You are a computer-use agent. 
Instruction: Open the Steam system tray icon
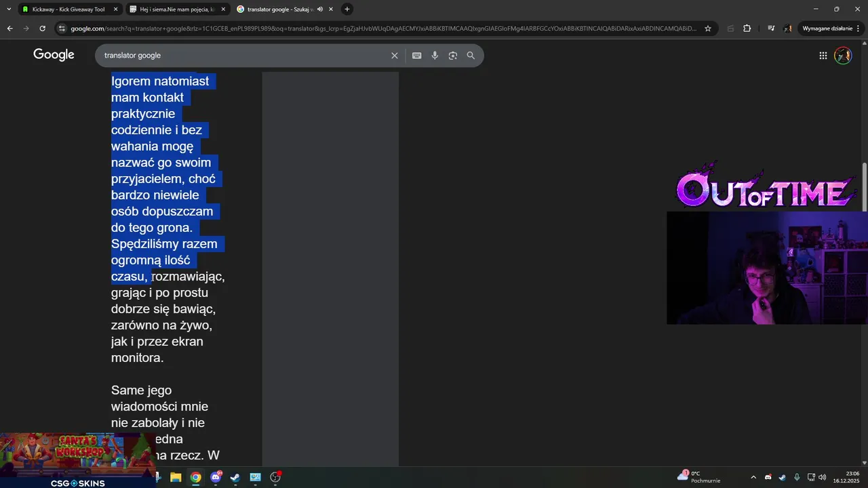(x=782, y=477)
